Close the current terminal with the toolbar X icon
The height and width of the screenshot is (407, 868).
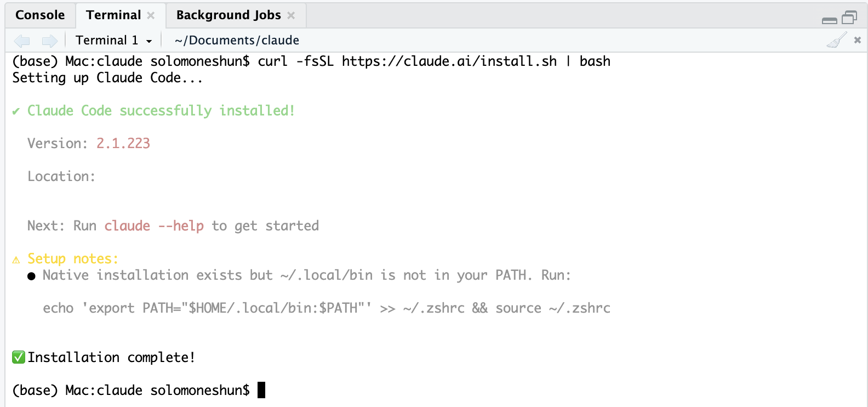coord(858,40)
